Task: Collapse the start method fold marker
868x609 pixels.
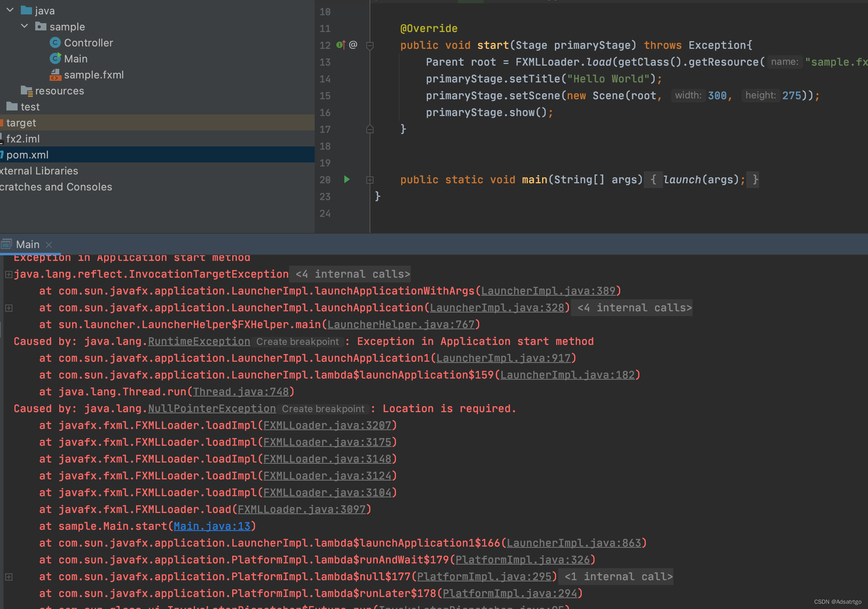Action: pyautogui.click(x=370, y=46)
